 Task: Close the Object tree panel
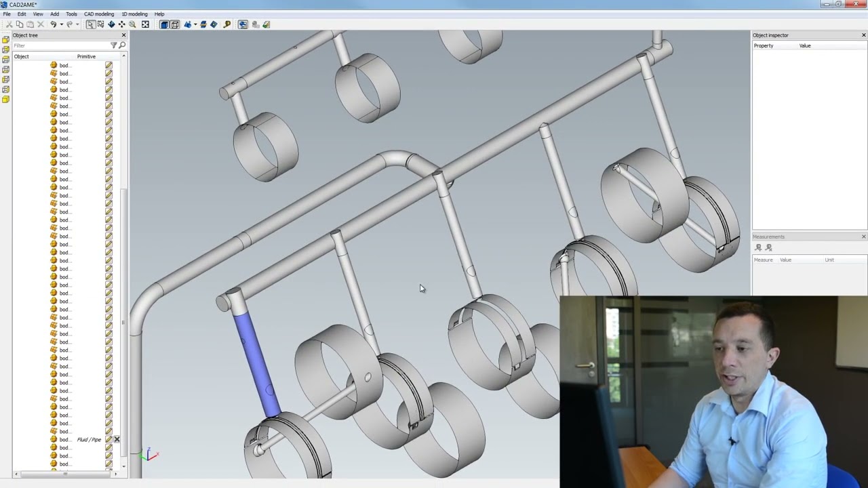pos(123,35)
